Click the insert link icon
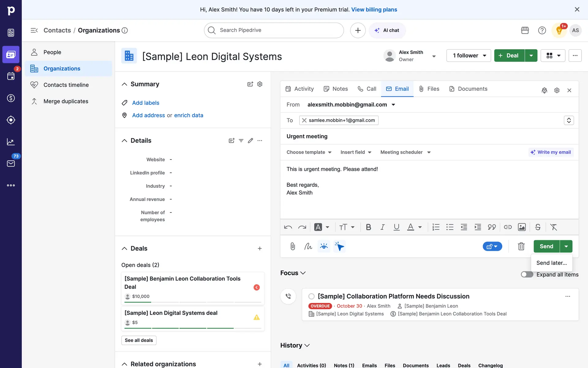588x368 pixels. click(508, 227)
